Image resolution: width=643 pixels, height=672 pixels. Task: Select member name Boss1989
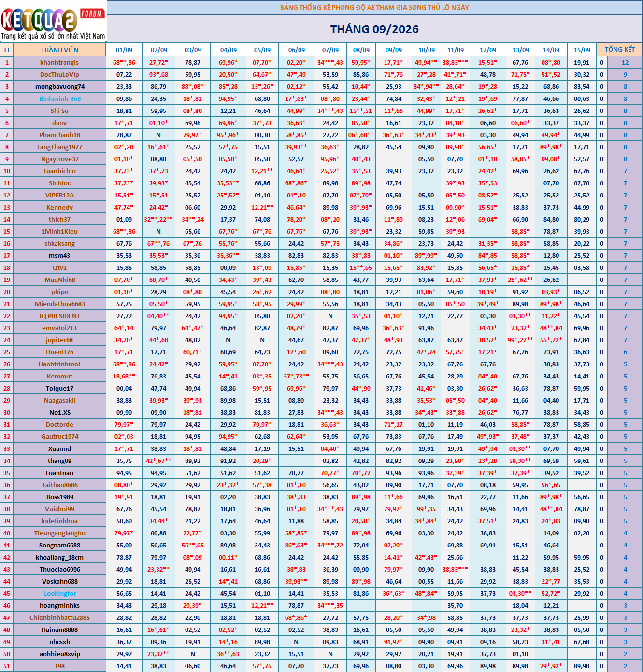(59, 497)
